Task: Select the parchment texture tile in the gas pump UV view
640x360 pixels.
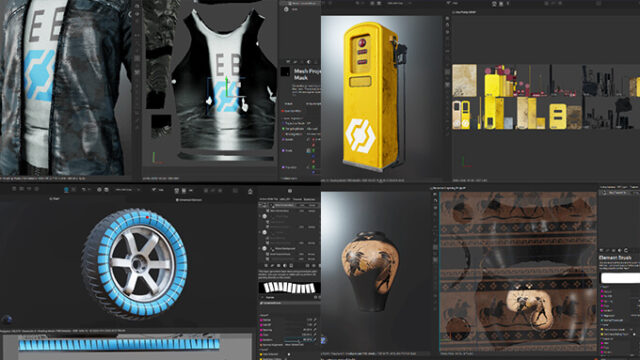Action: (x=464, y=80)
